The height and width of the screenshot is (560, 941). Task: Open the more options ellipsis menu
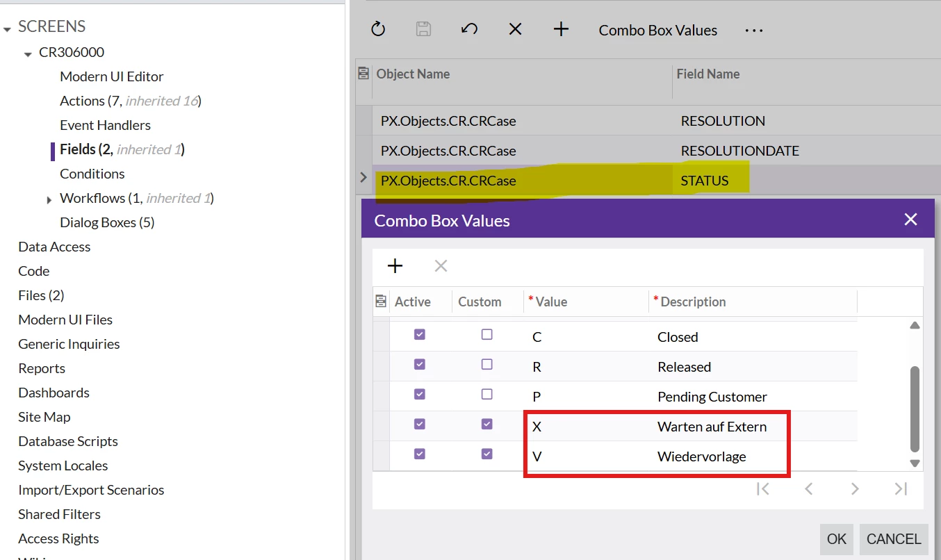coord(754,31)
